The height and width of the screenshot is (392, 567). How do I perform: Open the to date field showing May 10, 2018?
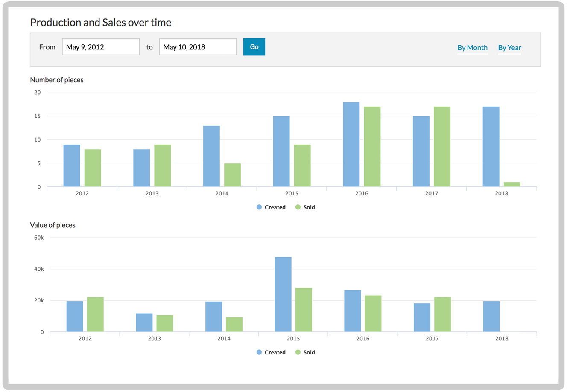tap(198, 46)
